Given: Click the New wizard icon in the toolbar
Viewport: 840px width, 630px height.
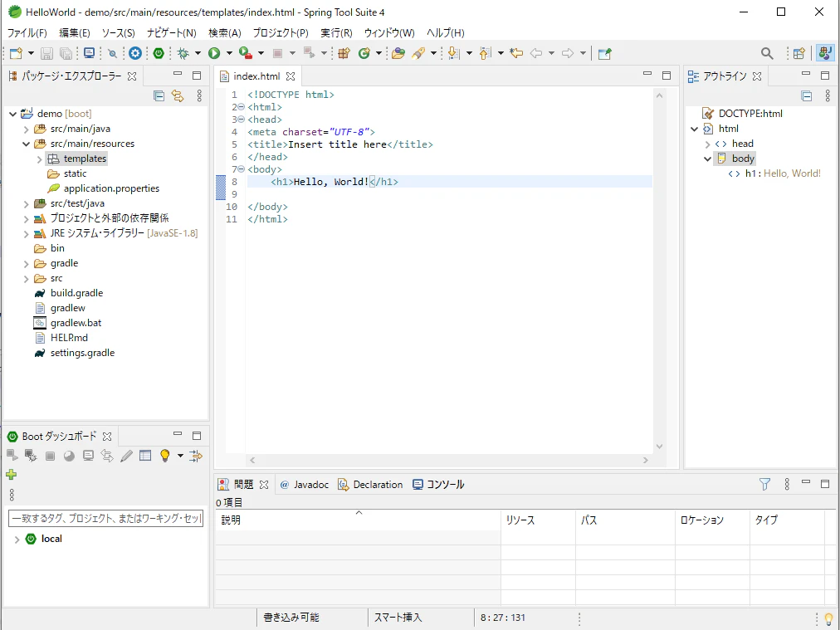Looking at the screenshot, I should [16, 53].
